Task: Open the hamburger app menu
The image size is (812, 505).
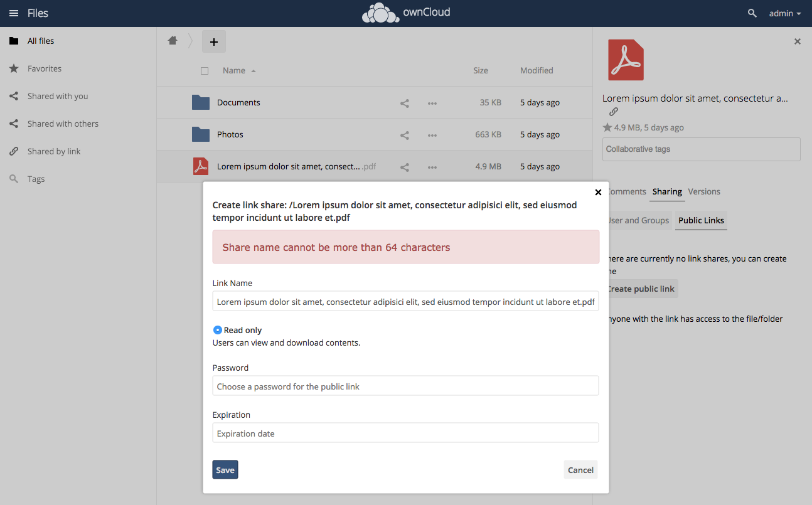Action: pos(13,13)
